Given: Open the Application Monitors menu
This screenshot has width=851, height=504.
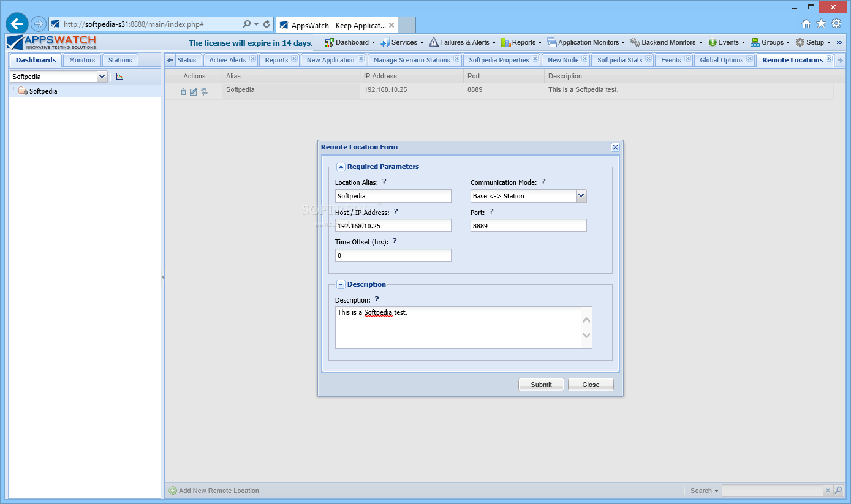Looking at the screenshot, I should tap(586, 42).
